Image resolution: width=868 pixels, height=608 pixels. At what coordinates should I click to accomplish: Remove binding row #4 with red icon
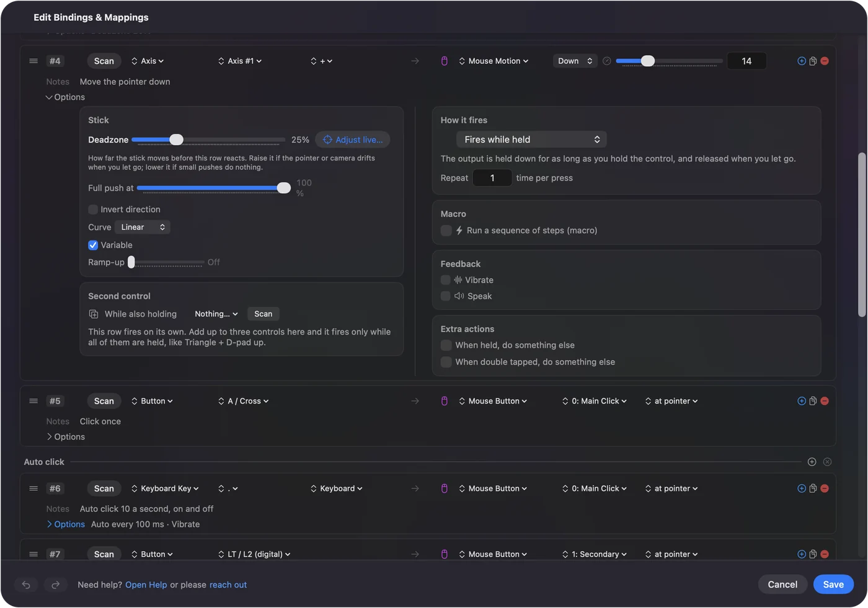tap(825, 61)
